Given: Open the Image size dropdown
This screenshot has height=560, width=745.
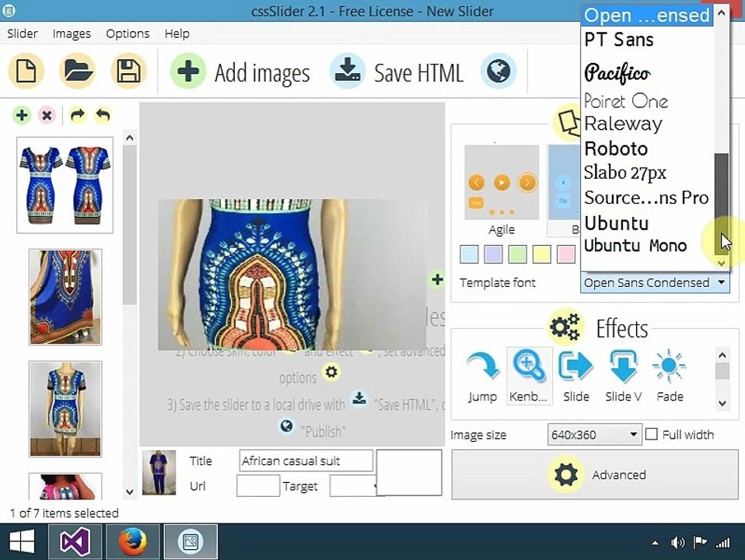Looking at the screenshot, I should pyautogui.click(x=594, y=435).
